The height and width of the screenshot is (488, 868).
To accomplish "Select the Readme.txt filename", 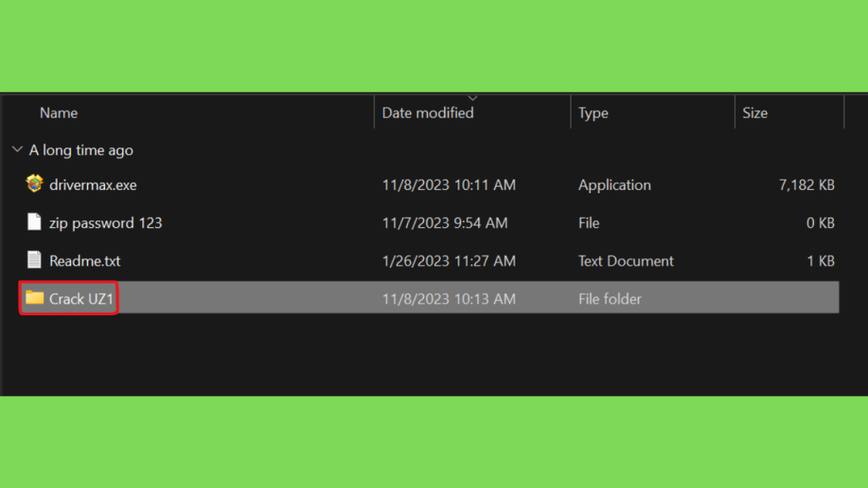I will tap(85, 261).
